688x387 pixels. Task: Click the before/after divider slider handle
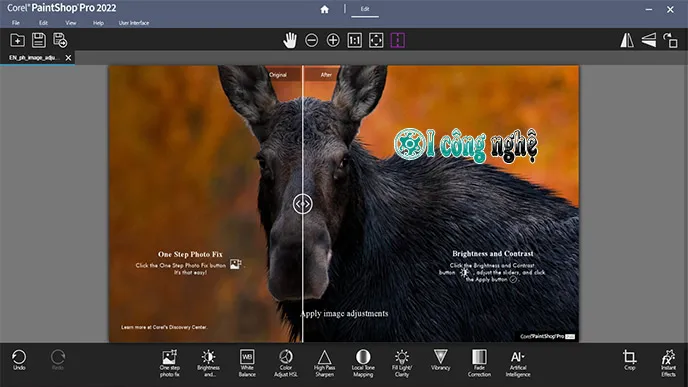click(x=302, y=204)
